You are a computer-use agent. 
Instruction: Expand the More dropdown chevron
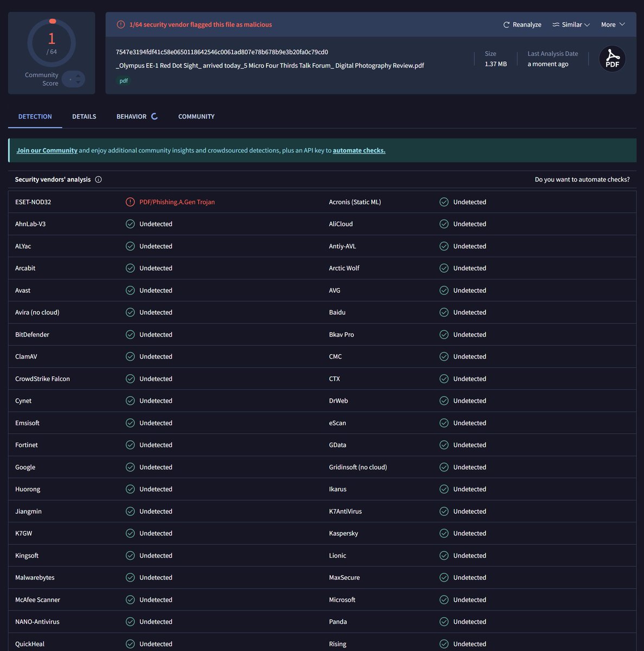[622, 25]
